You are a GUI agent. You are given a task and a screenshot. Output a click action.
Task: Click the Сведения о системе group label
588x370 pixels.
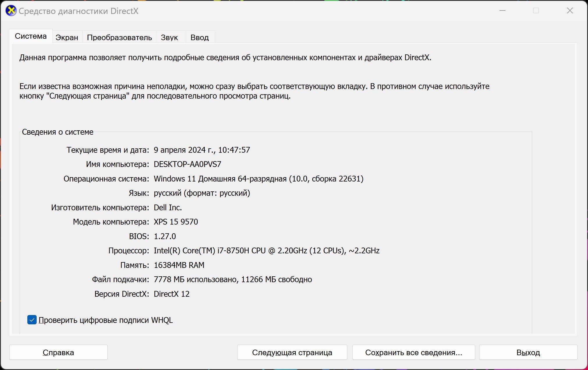click(x=58, y=132)
